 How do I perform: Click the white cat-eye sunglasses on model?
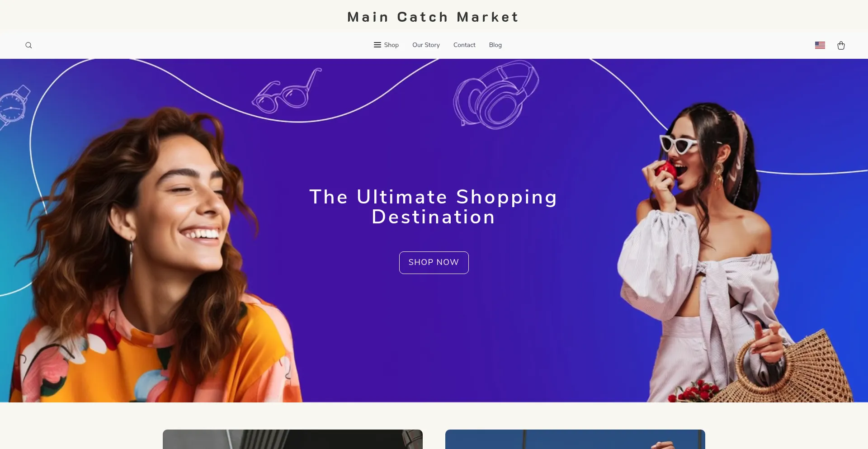coord(679,145)
